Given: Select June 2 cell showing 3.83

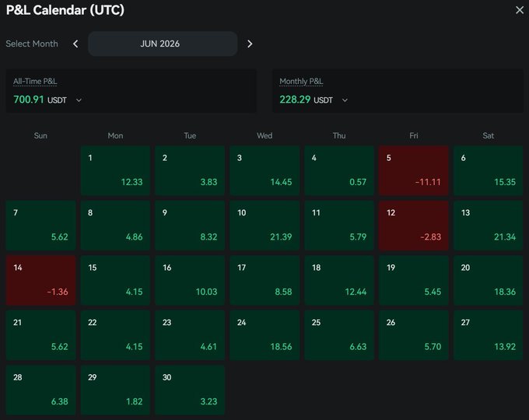Looking at the screenshot, I should (x=190, y=170).
